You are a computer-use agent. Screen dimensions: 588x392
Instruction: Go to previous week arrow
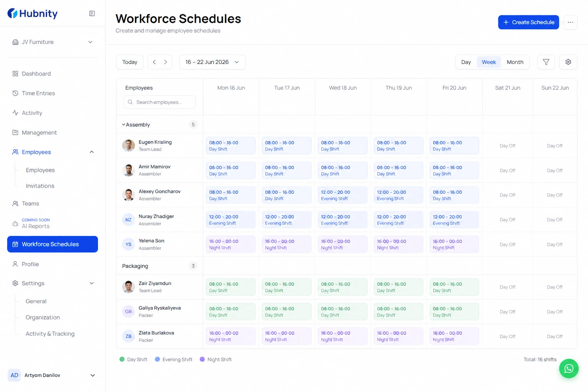pyautogui.click(x=154, y=62)
